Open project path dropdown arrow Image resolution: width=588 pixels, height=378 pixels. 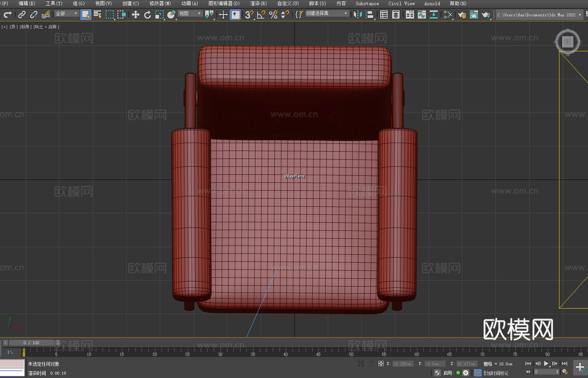coord(579,15)
